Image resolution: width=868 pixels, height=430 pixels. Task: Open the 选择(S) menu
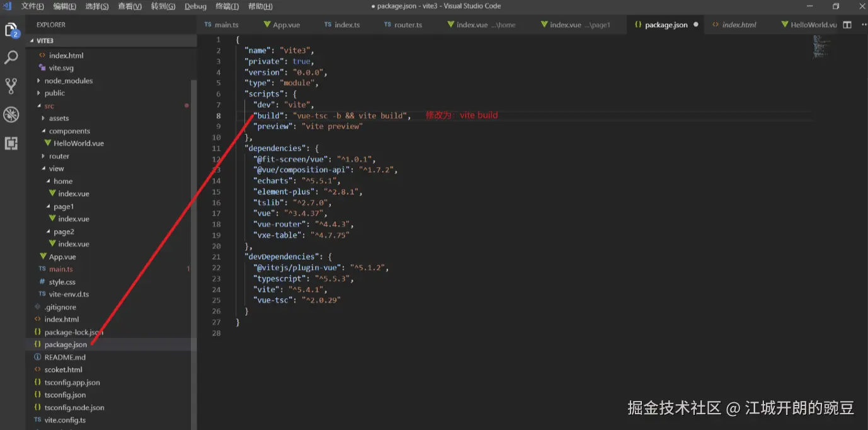(97, 6)
